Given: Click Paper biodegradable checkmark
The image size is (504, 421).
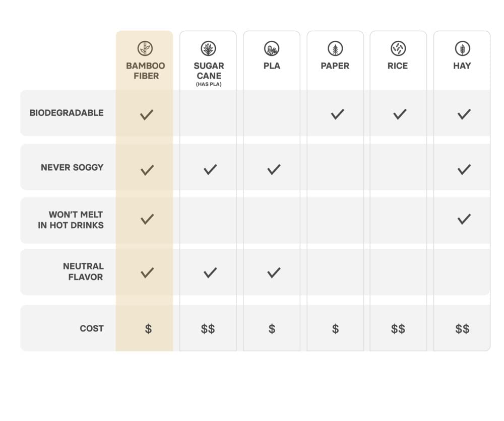Looking at the screenshot, I should coord(338,114).
